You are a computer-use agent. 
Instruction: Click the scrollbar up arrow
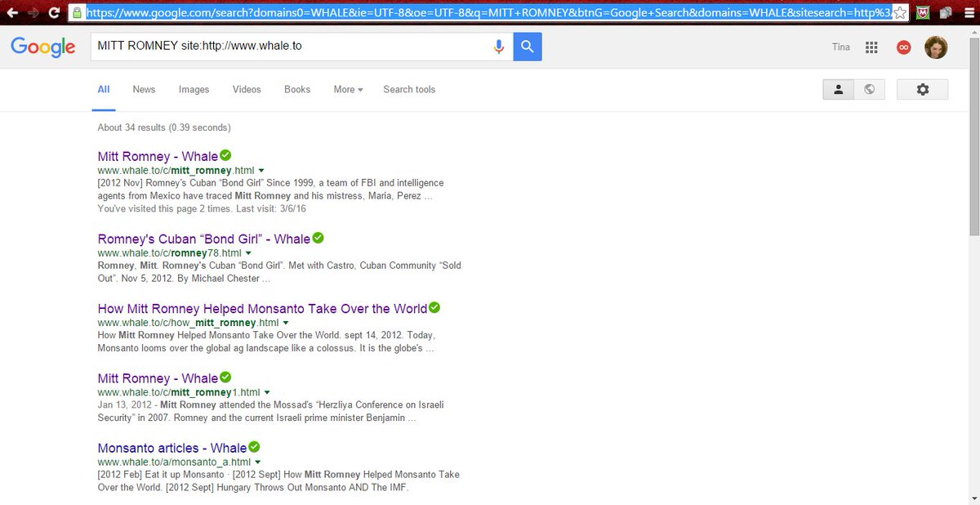973,31
